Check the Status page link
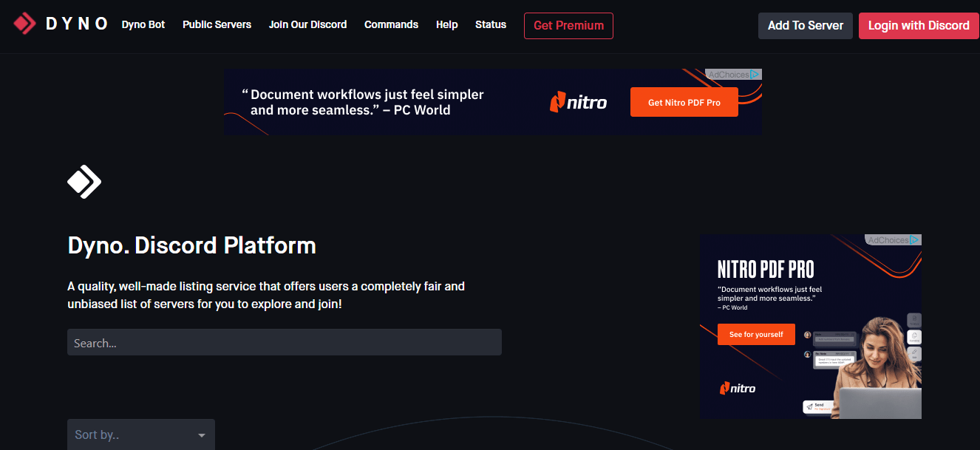This screenshot has width=980, height=450. (x=491, y=25)
